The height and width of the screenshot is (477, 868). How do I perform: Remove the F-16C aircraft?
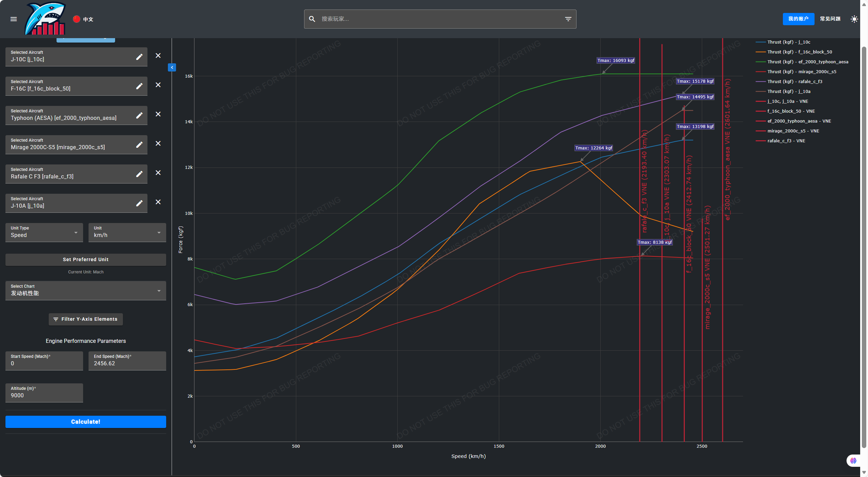click(x=158, y=85)
